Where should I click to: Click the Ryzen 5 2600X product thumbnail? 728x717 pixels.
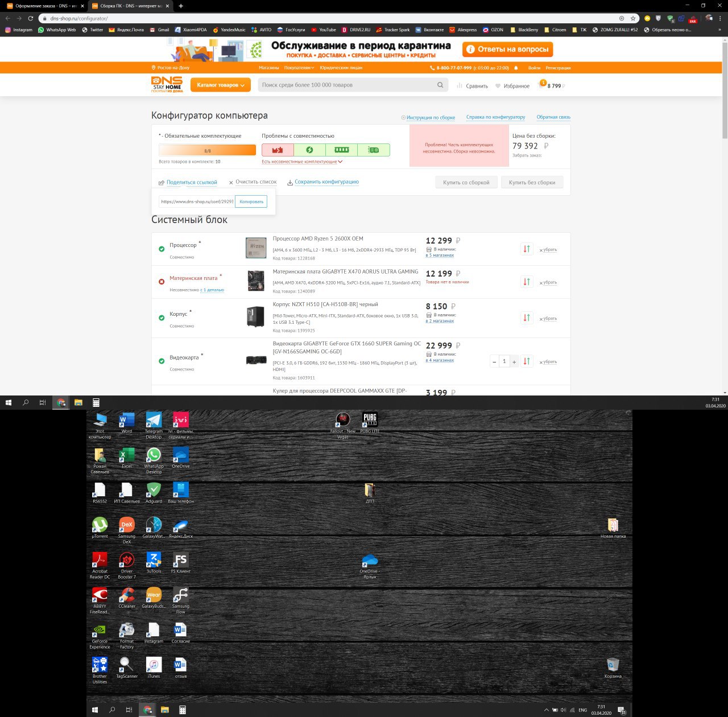pos(256,248)
